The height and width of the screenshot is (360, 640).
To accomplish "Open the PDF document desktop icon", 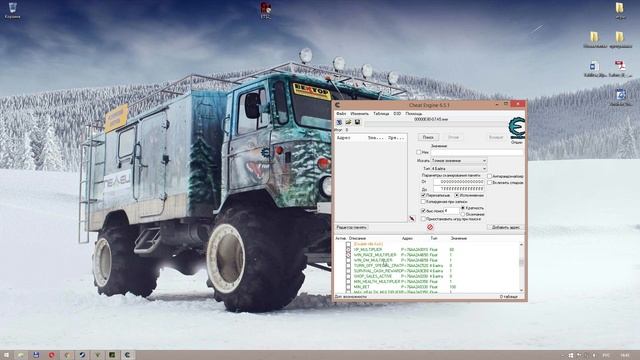I will [620, 66].
